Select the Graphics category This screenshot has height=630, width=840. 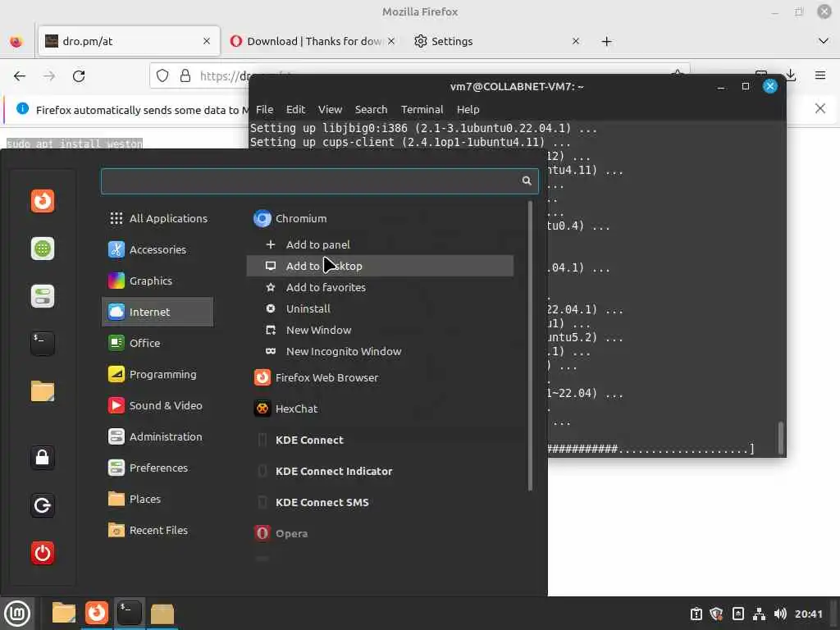pyautogui.click(x=157, y=281)
